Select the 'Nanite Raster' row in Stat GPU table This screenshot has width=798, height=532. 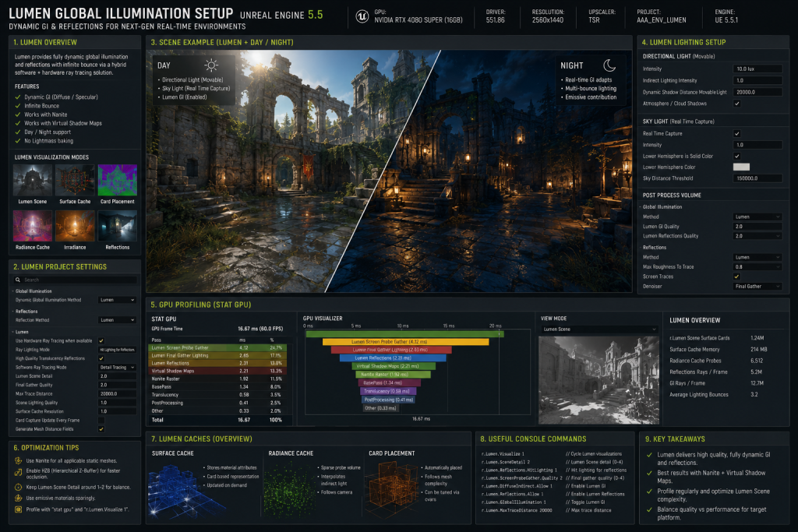[218, 379]
